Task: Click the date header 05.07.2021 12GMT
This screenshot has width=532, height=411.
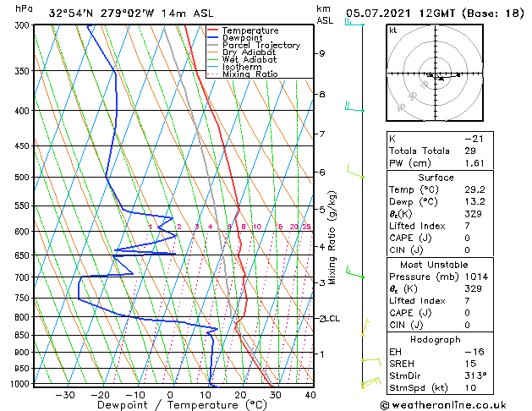Action: coord(400,14)
